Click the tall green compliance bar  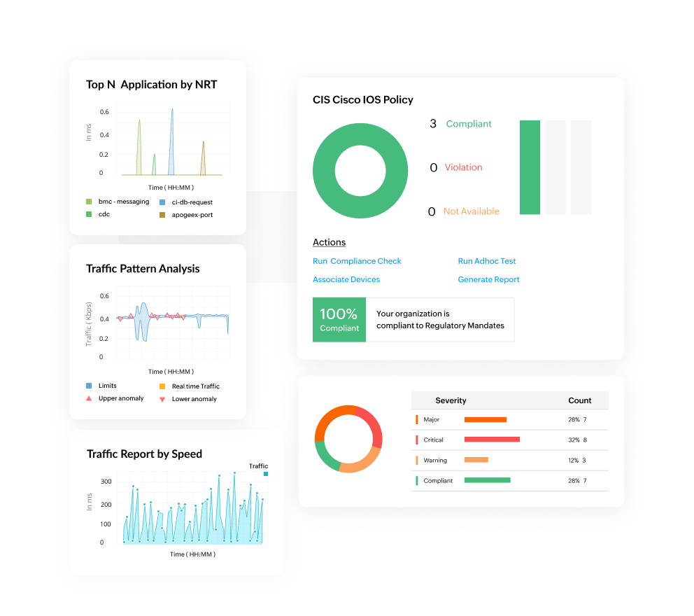(530, 167)
